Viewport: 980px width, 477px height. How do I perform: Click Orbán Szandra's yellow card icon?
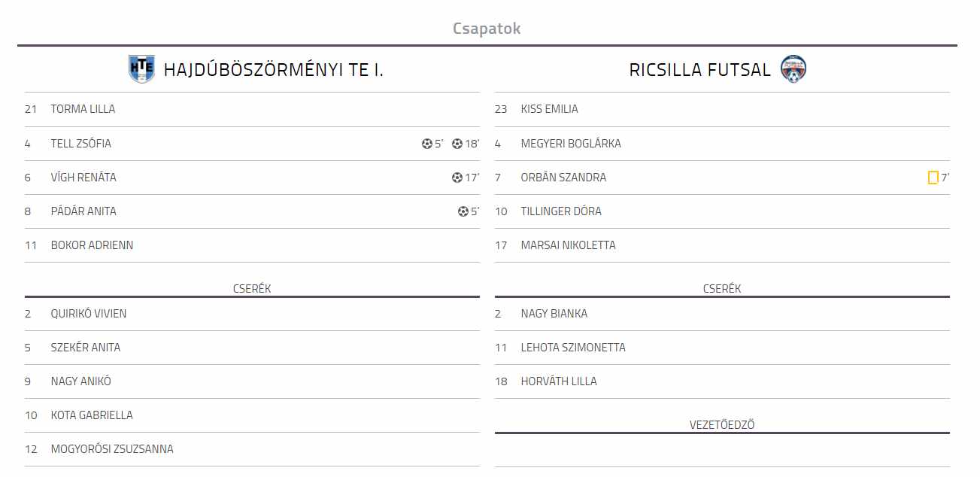point(933,178)
